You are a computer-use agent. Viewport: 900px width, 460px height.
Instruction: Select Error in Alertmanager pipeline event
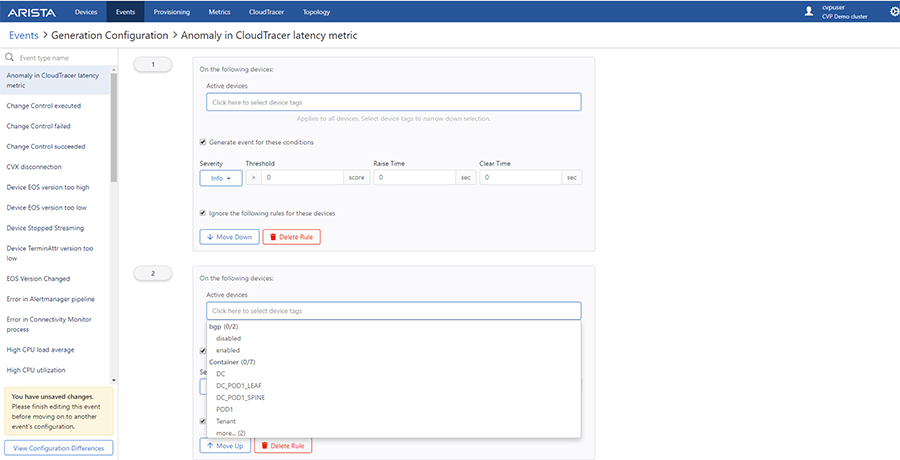tap(55, 299)
